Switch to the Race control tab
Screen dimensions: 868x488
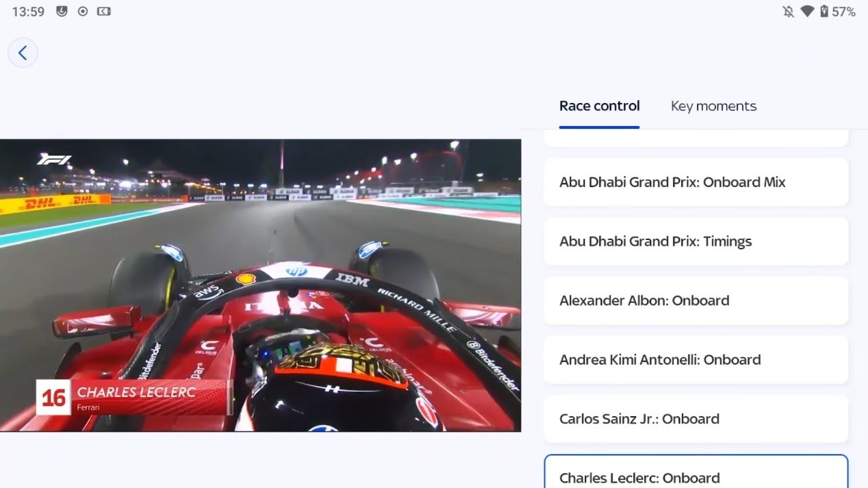599,106
